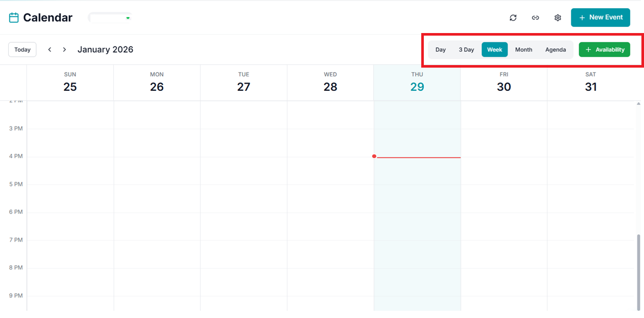Click the calendar logo icon
644x318 pixels.
pyautogui.click(x=14, y=18)
